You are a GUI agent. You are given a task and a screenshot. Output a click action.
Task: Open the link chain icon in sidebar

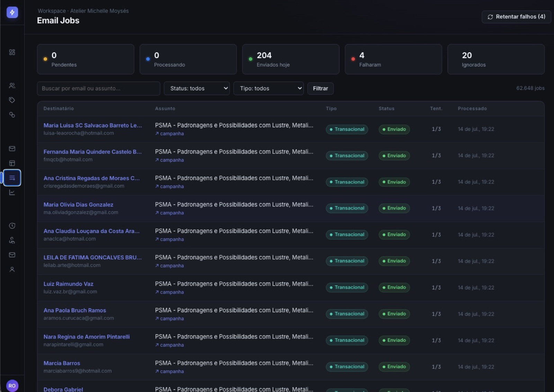point(12,115)
